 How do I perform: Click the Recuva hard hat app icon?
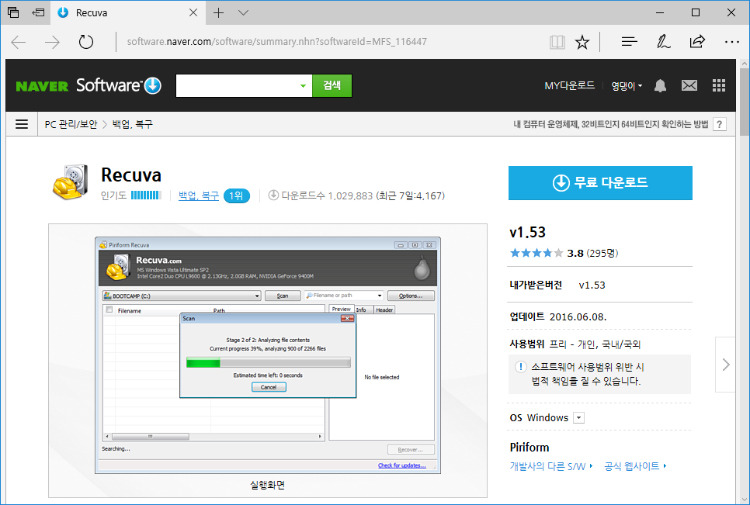pos(70,182)
